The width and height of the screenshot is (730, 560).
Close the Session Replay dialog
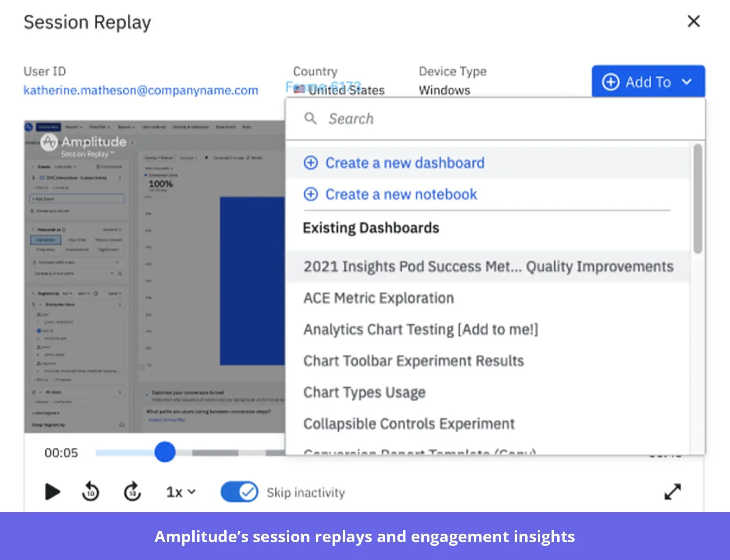[693, 21]
